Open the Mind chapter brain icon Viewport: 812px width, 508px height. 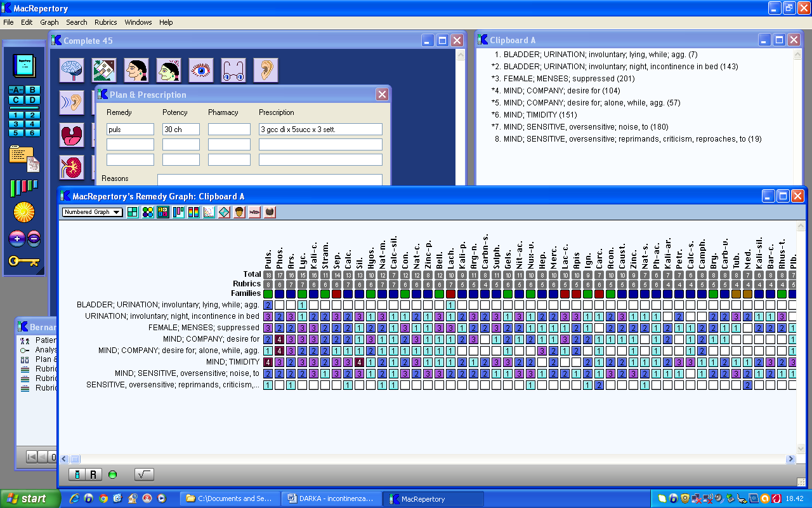pos(72,70)
